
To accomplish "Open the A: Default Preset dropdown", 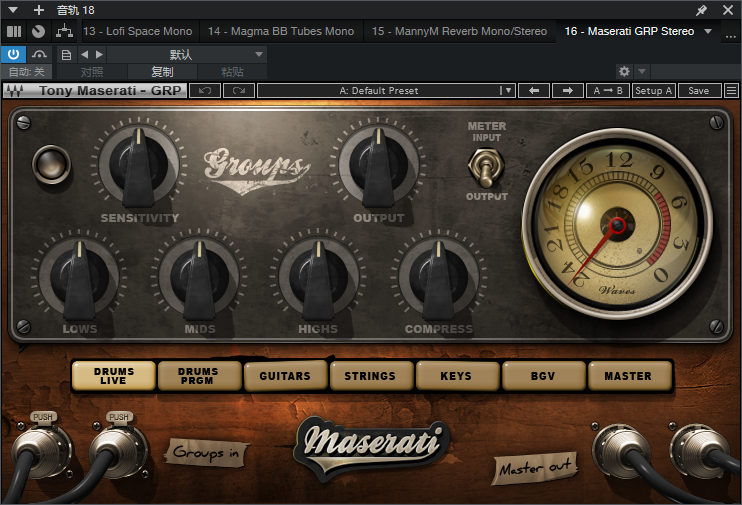I will coord(386,90).
